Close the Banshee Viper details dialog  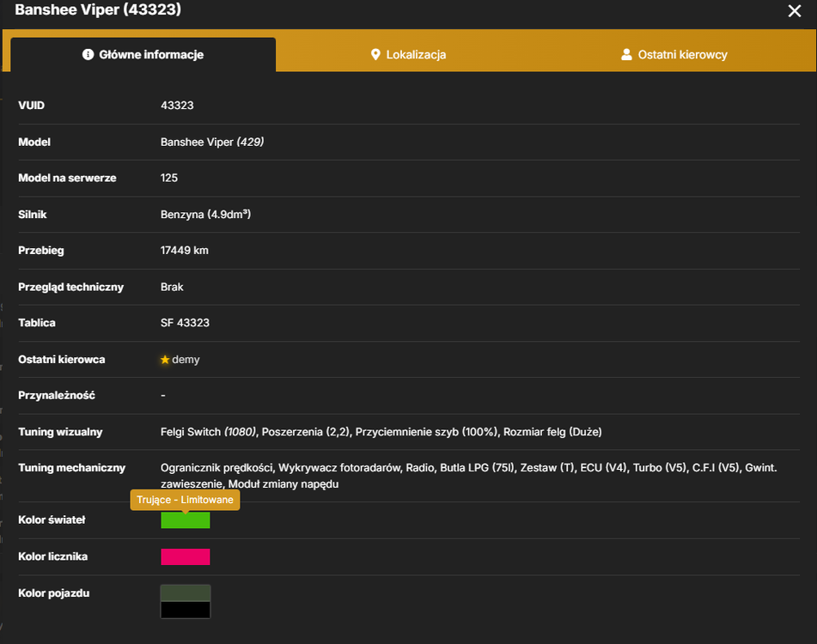coord(794,11)
